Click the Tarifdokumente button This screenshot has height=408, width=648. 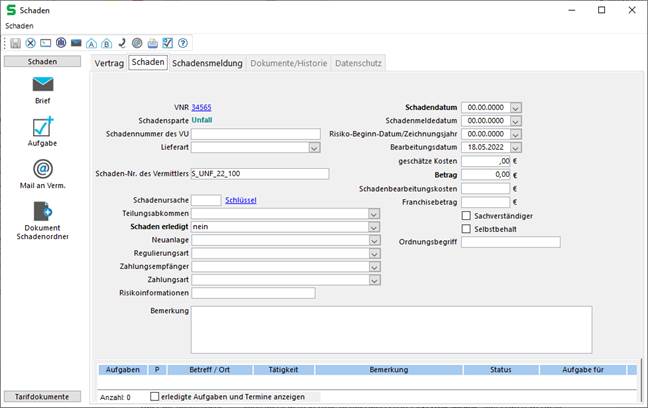click(x=42, y=397)
